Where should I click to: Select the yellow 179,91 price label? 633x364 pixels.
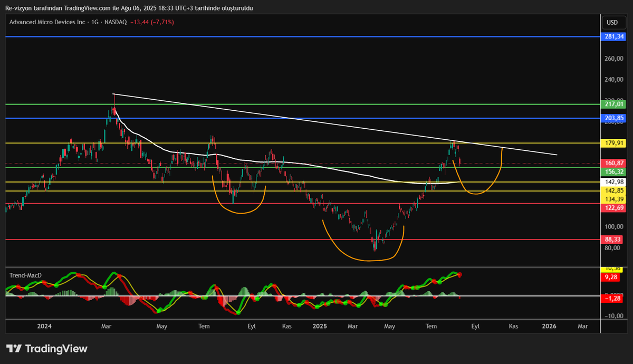point(614,143)
